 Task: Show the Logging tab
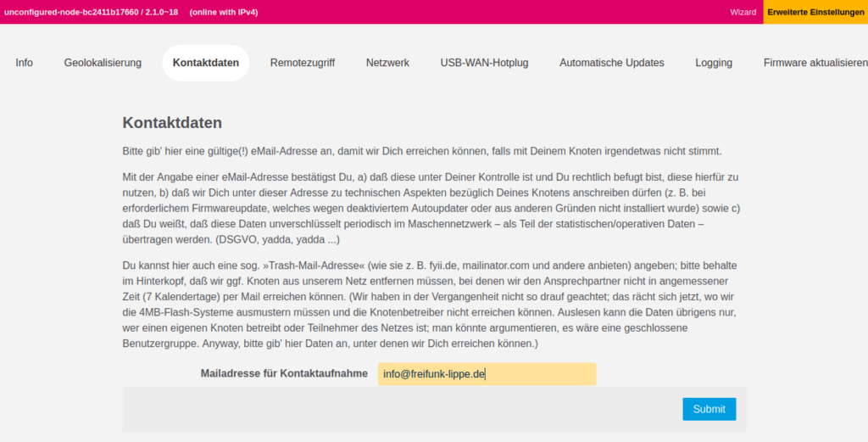pyautogui.click(x=714, y=63)
